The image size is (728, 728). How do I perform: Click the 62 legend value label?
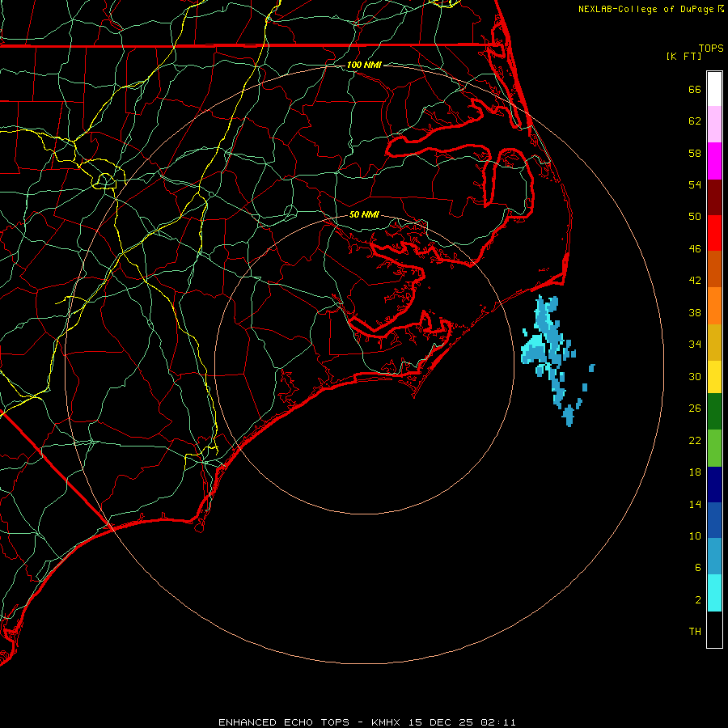pyautogui.click(x=695, y=121)
